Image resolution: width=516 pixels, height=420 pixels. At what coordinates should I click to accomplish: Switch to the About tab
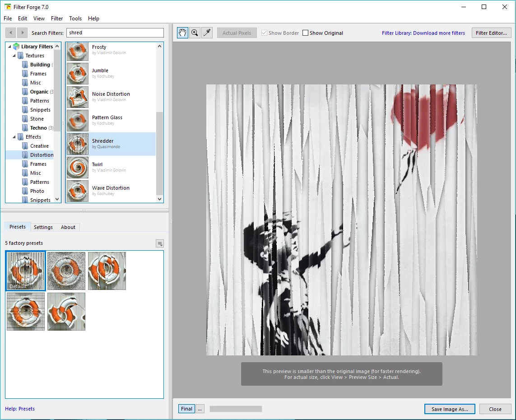tap(68, 227)
